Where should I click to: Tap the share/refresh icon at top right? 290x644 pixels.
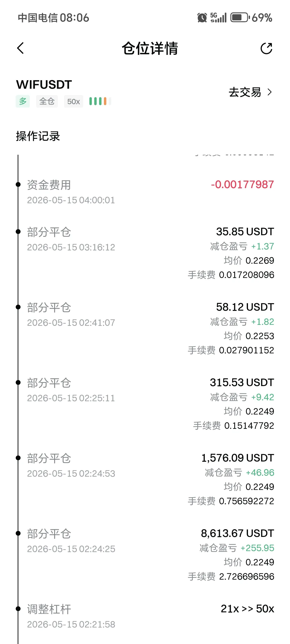coord(266,48)
